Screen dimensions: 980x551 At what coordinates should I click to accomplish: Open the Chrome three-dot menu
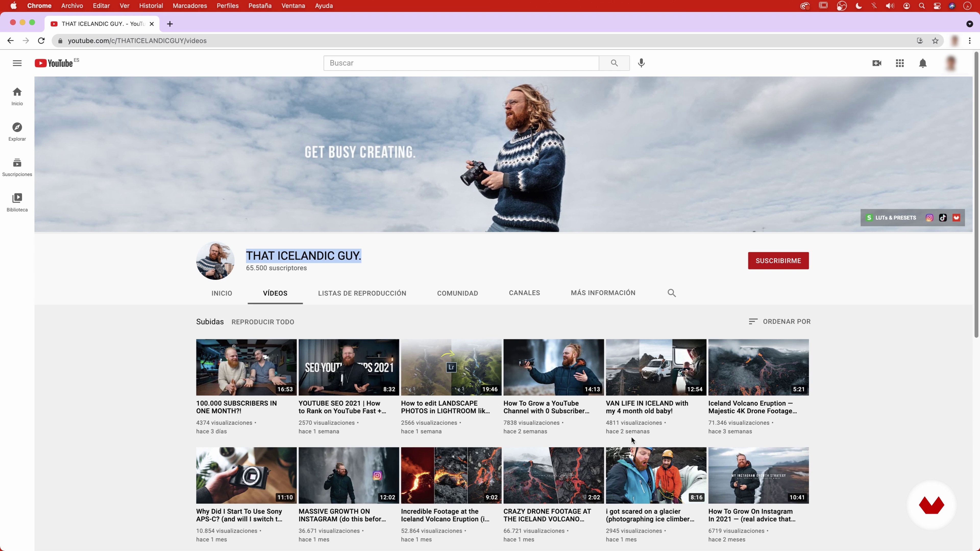coord(970,41)
